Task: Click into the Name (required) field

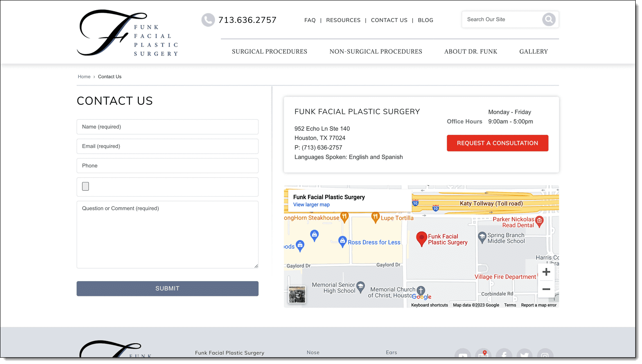Action: click(x=167, y=127)
